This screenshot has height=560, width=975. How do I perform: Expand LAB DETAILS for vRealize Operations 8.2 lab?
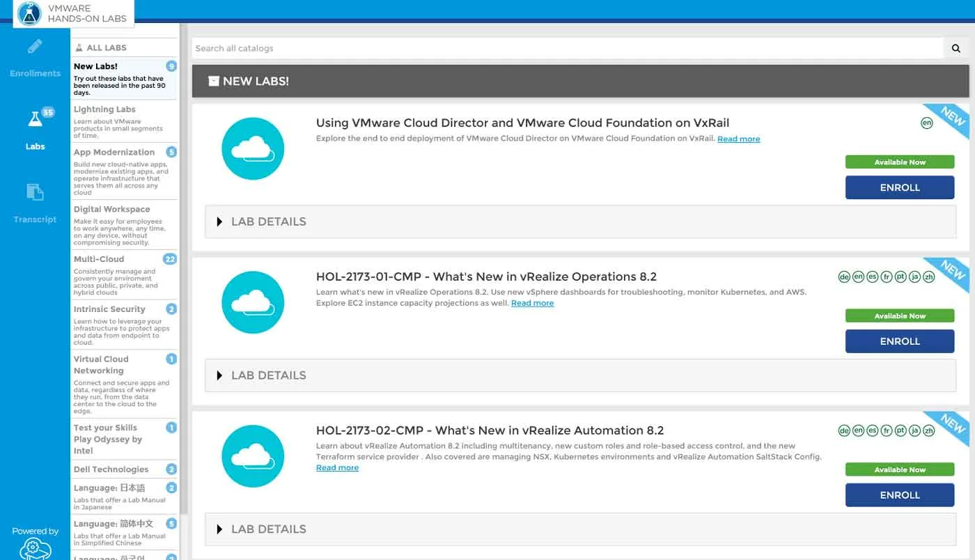point(581,375)
